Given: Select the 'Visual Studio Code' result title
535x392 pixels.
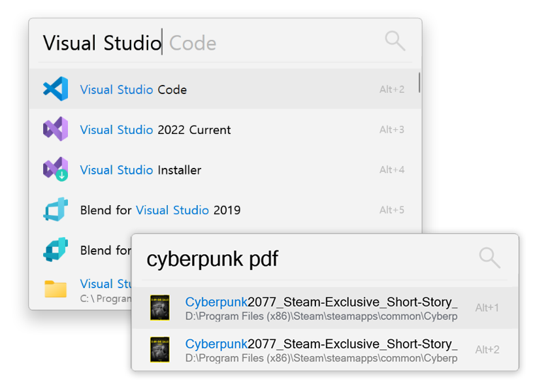Looking at the screenshot, I should coord(133,90).
